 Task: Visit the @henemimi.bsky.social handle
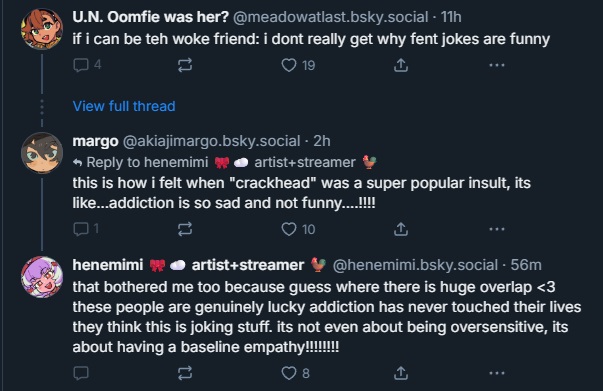pos(415,265)
